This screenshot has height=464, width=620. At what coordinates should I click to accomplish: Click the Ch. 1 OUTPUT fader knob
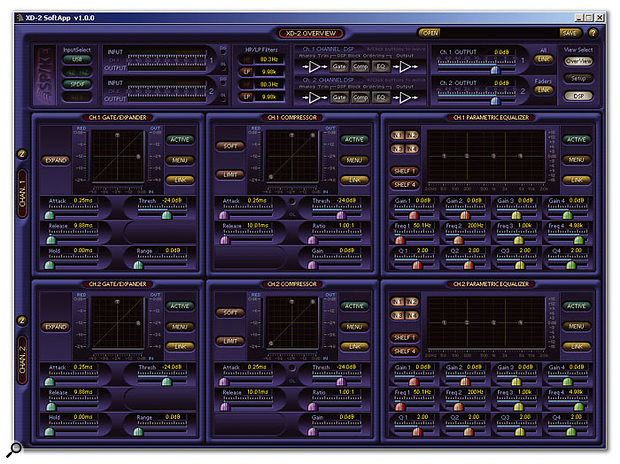pyautogui.click(x=495, y=70)
